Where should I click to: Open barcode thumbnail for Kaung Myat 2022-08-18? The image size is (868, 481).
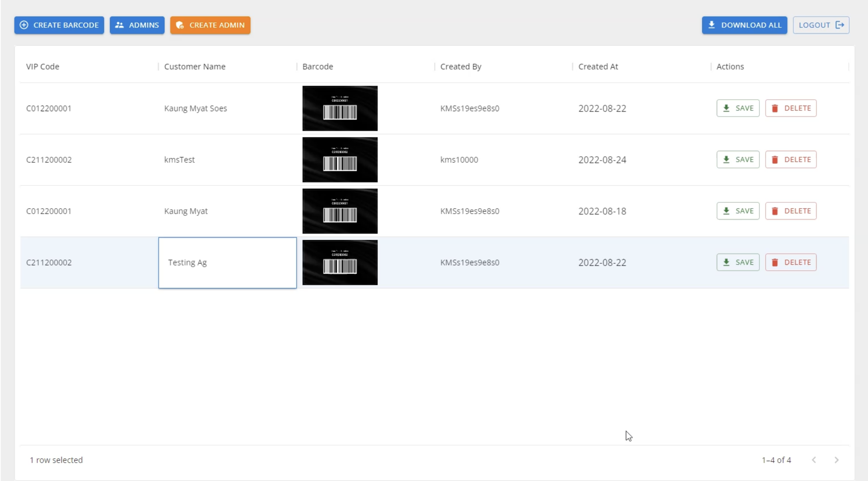tap(340, 211)
